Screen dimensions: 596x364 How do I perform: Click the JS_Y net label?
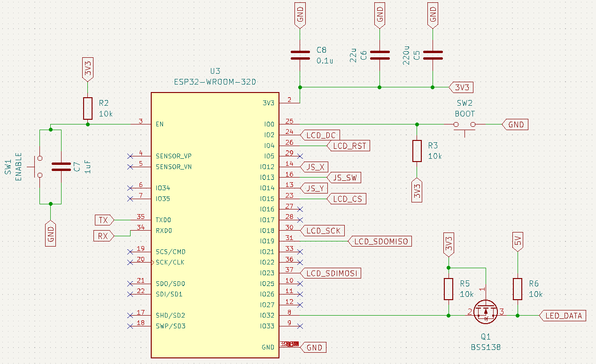click(314, 188)
